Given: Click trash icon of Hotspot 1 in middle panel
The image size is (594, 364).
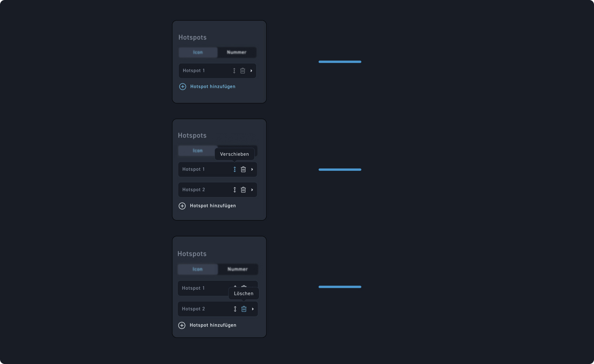Looking at the screenshot, I should pyautogui.click(x=243, y=169).
